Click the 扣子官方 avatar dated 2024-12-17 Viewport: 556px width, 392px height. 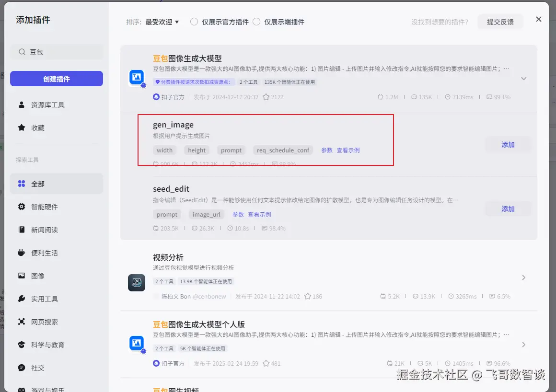[156, 97]
